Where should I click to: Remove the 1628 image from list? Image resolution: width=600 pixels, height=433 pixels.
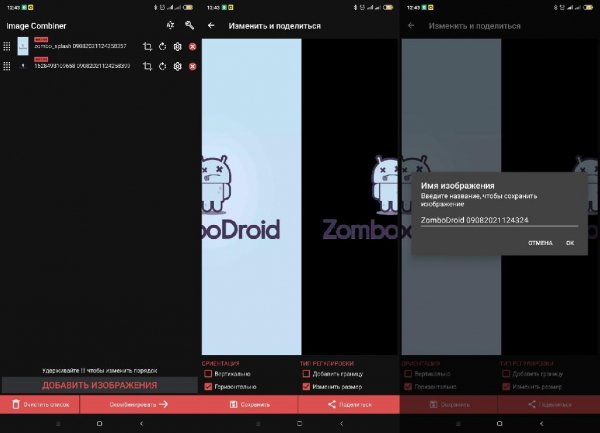[192, 66]
